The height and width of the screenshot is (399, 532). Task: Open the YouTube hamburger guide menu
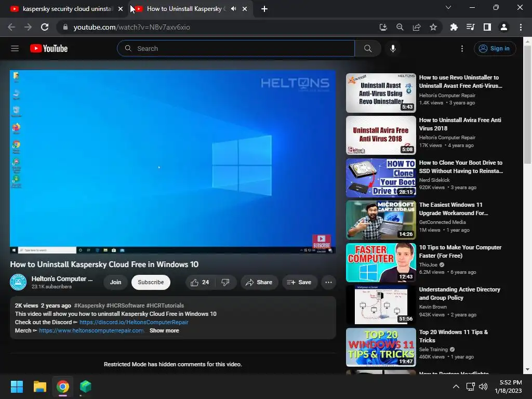click(x=15, y=48)
